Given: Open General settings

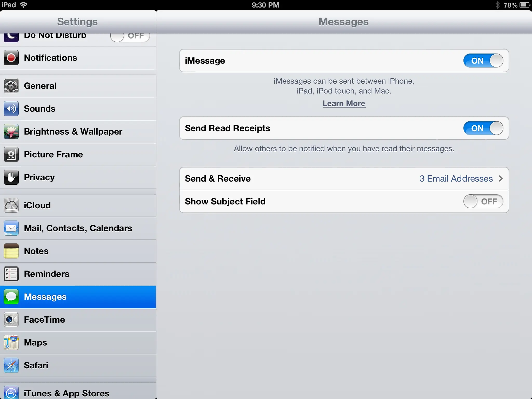Looking at the screenshot, I should point(78,86).
